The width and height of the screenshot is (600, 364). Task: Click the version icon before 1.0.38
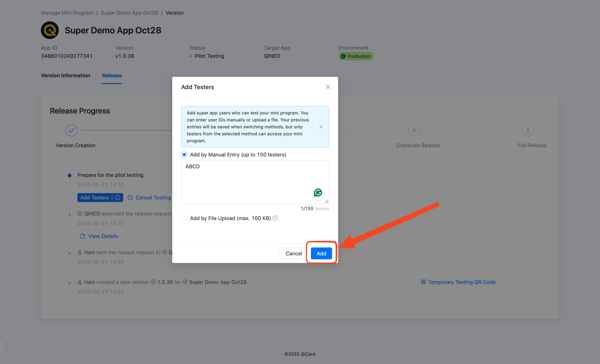(153, 282)
